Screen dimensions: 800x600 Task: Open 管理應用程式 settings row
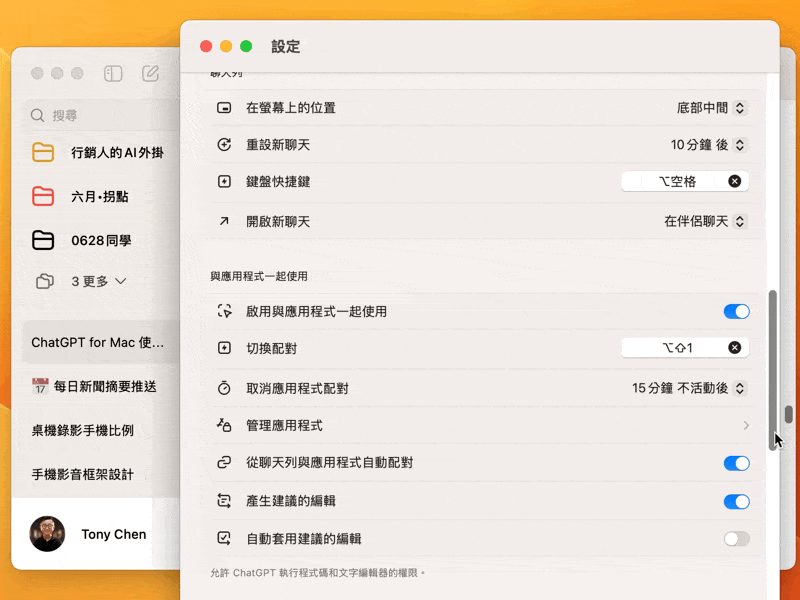[x=482, y=426]
